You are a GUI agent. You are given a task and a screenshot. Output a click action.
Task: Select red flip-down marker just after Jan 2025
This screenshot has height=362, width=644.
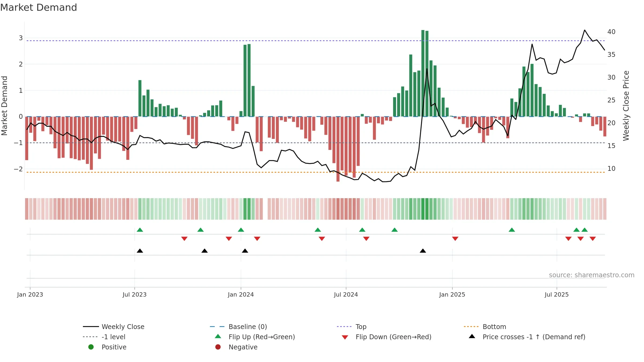pyautogui.click(x=455, y=239)
